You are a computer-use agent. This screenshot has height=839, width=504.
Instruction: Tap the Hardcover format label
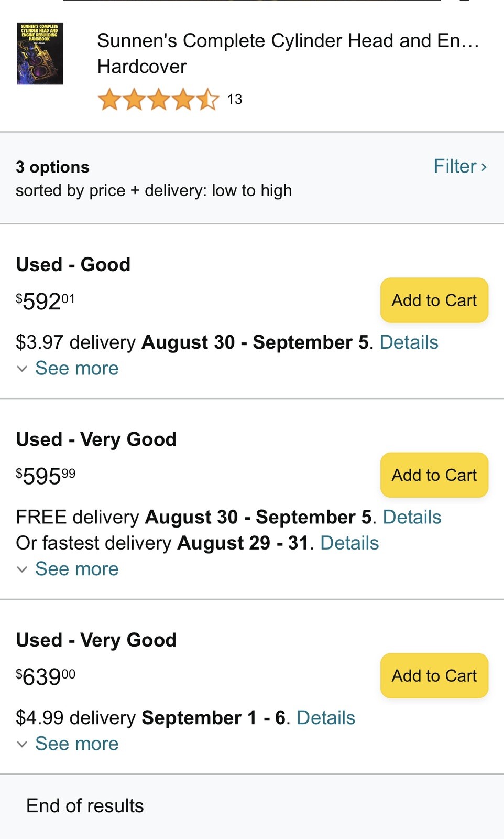coord(142,67)
